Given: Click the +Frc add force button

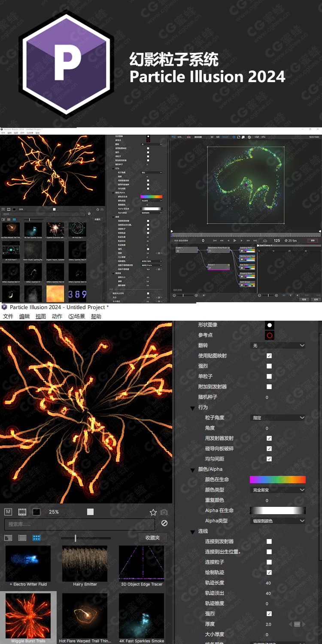Looking at the screenshot, I should (264, 137).
